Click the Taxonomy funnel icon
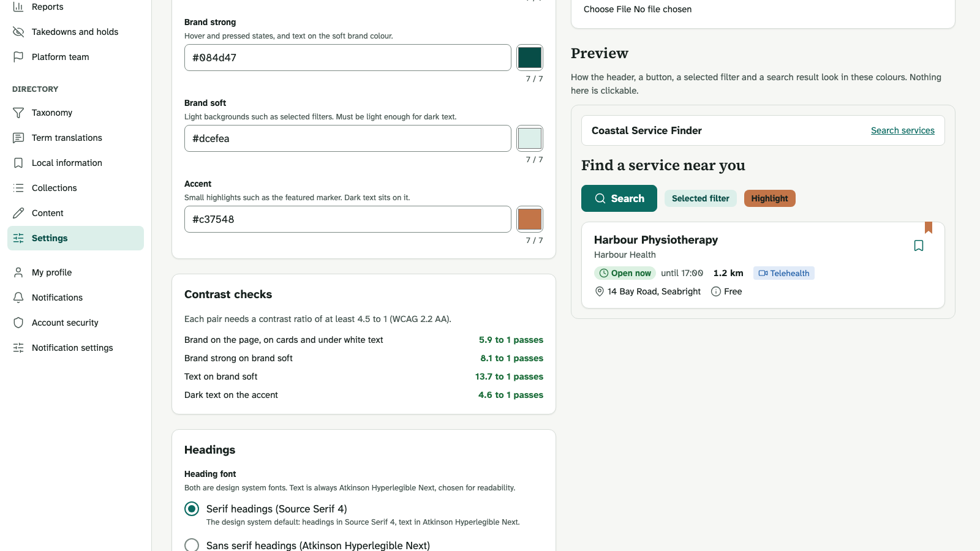Screen dimensions: 980x551 [x=18, y=113]
